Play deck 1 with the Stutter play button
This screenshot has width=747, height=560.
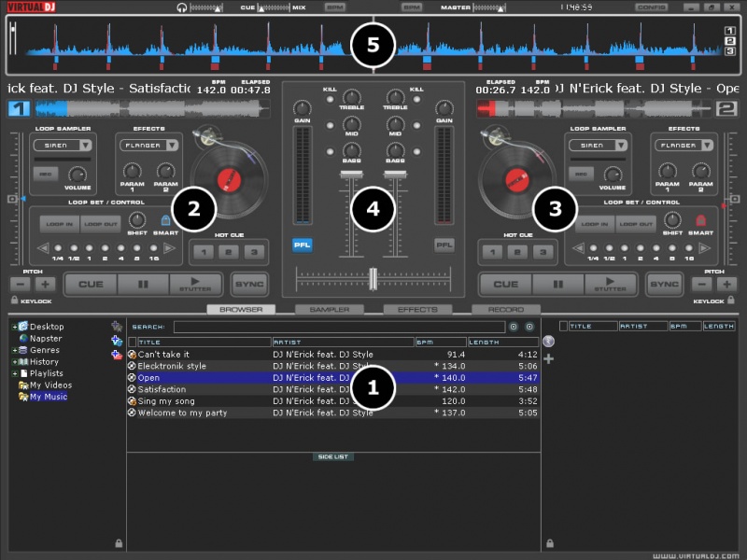tap(195, 285)
